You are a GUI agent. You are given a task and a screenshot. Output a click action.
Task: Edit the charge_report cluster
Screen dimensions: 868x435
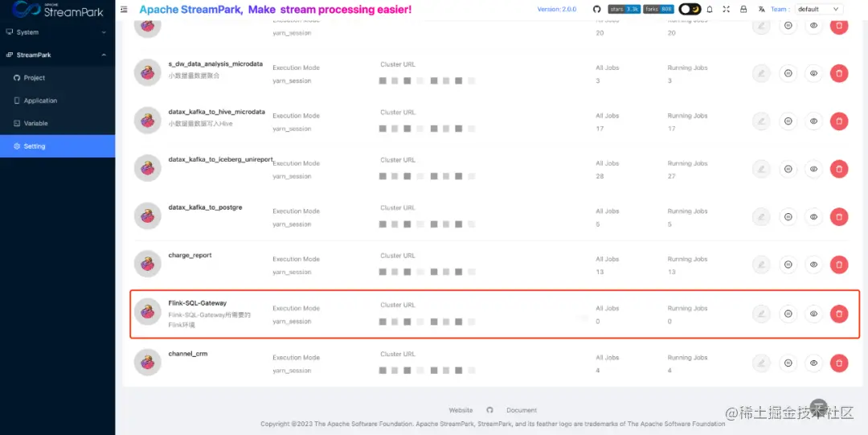(x=761, y=265)
